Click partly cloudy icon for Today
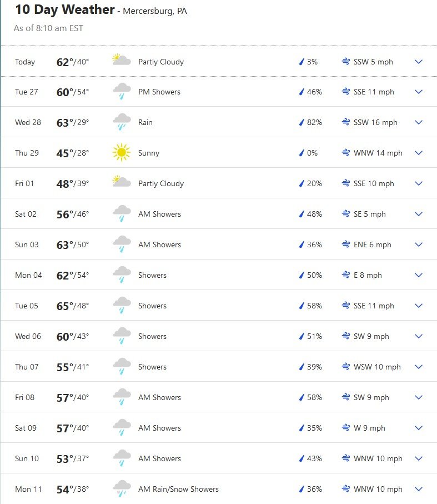The image size is (437, 504). pos(121,61)
